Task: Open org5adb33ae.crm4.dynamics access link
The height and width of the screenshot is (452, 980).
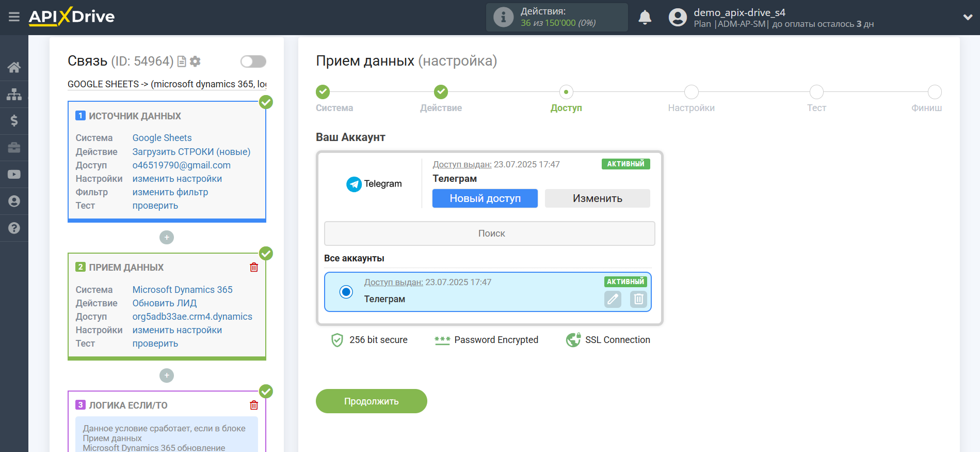Action: tap(192, 317)
